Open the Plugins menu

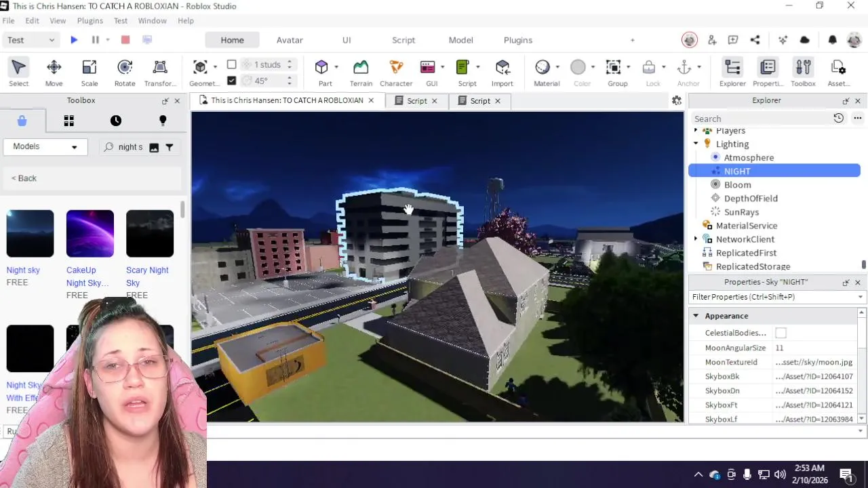(x=90, y=20)
